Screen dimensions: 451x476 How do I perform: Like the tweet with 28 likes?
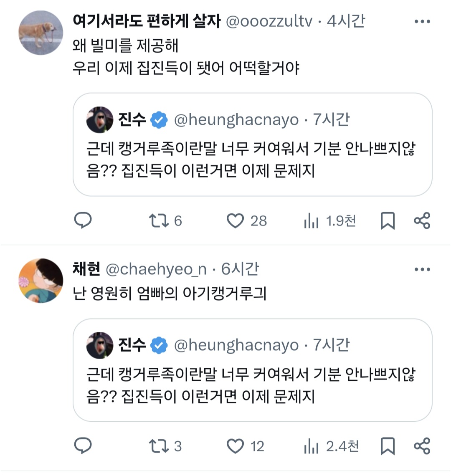[235, 220]
